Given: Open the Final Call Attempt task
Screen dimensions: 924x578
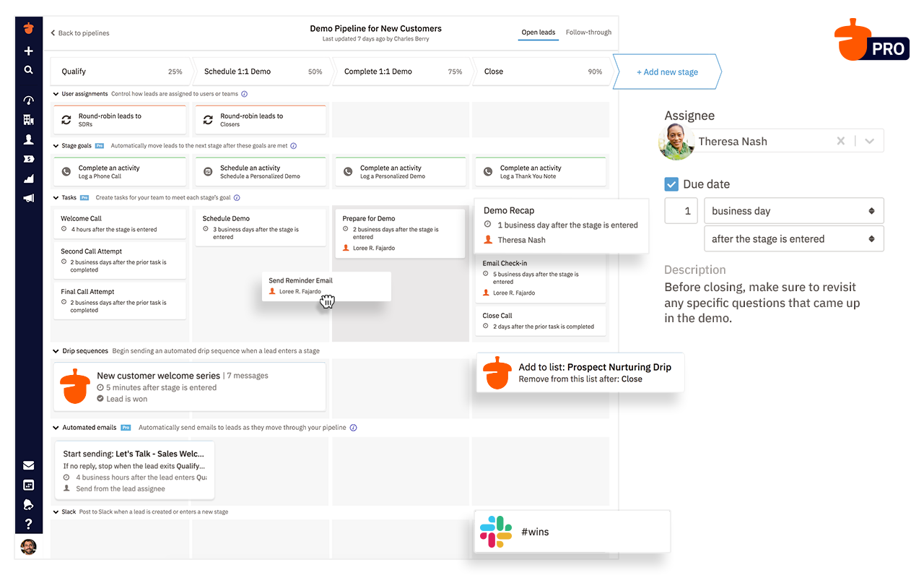Looking at the screenshot, I should tap(120, 301).
